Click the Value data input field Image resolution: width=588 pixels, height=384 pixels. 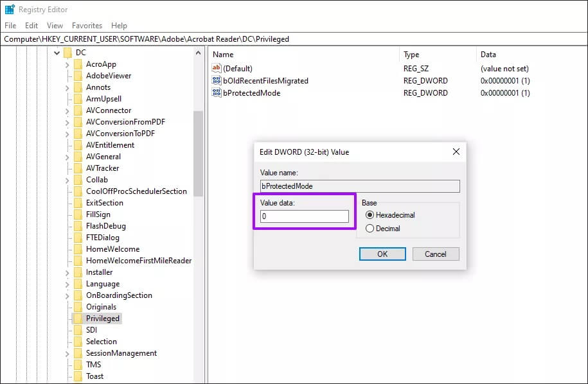tap(305, 216)
